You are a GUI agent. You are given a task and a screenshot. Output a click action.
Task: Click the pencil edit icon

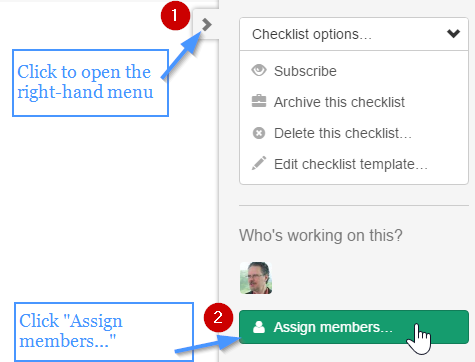(x=259, y=163)
